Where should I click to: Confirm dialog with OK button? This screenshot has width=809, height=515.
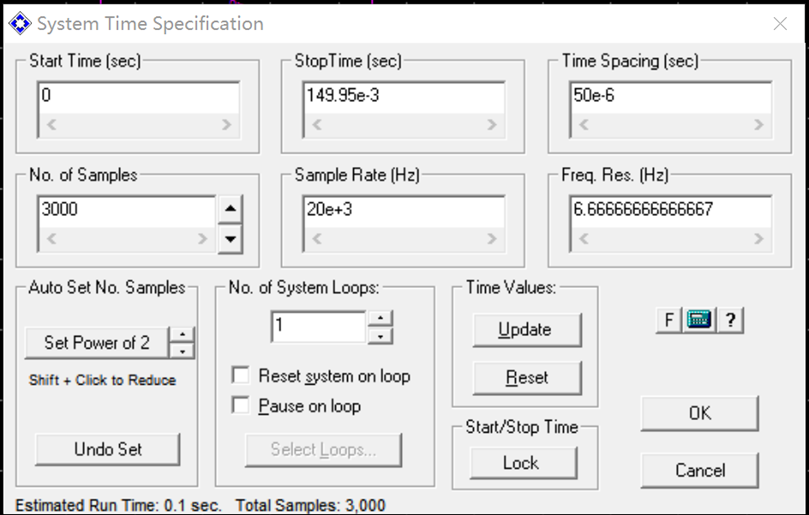(x=700, y=413)
